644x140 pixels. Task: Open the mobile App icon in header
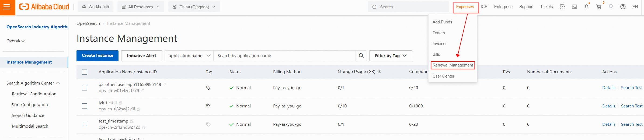point(562,7)
